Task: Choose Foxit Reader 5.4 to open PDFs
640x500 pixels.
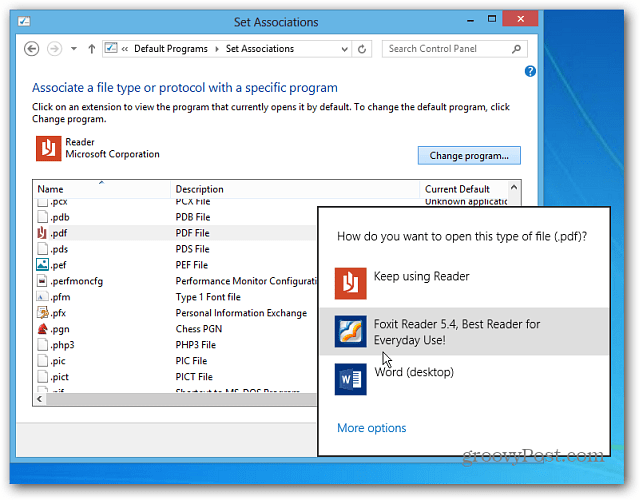Action: [464, 331]
